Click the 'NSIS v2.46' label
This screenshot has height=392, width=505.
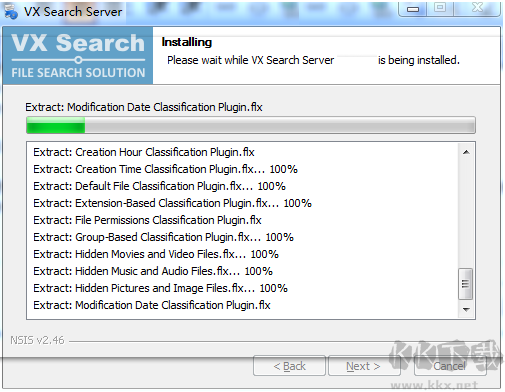[x=37, y=340]
